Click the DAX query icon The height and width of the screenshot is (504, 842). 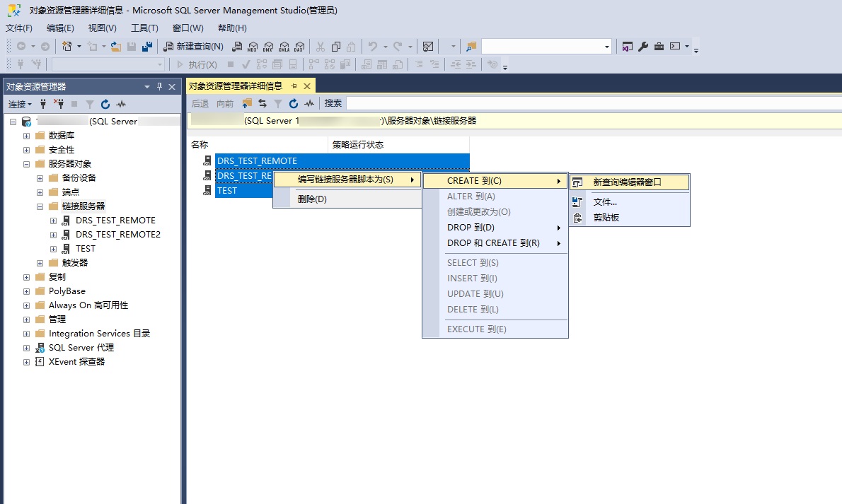coord(299,47)
